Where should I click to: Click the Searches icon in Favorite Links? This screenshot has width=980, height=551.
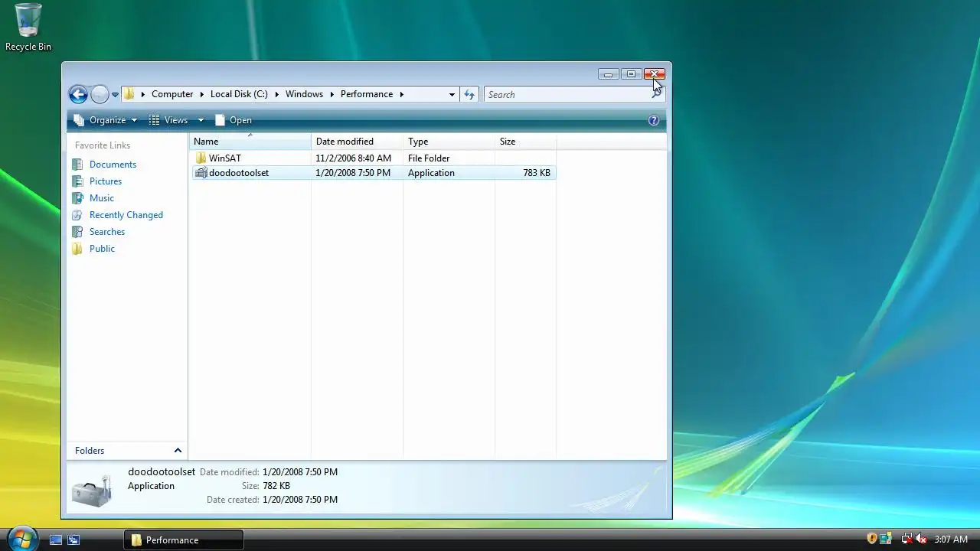click(77, 232)
